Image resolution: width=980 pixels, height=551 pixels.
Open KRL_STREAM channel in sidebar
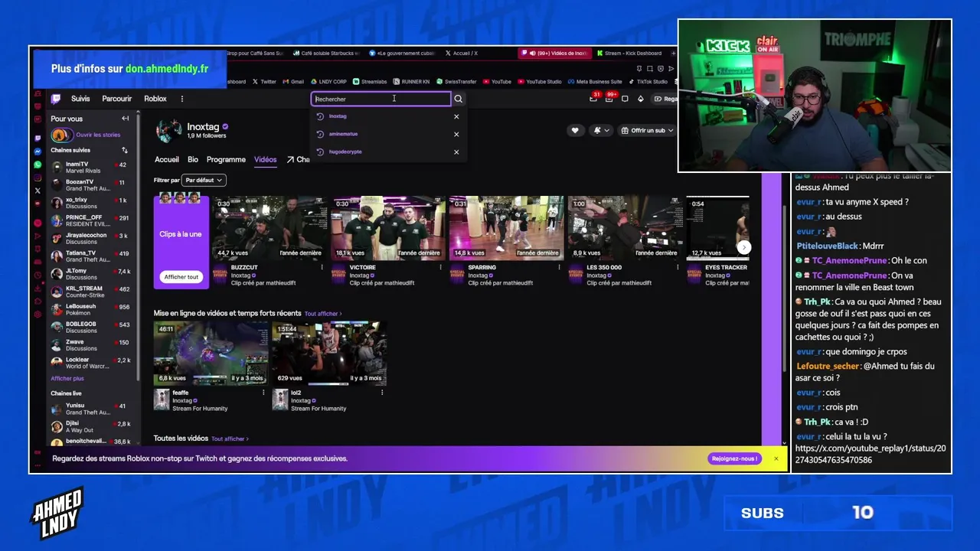92,292
